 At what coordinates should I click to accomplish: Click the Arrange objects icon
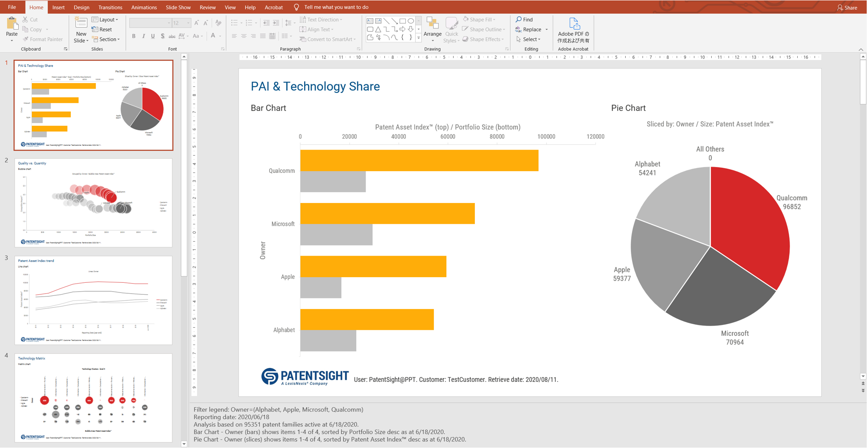pos(432,23)
